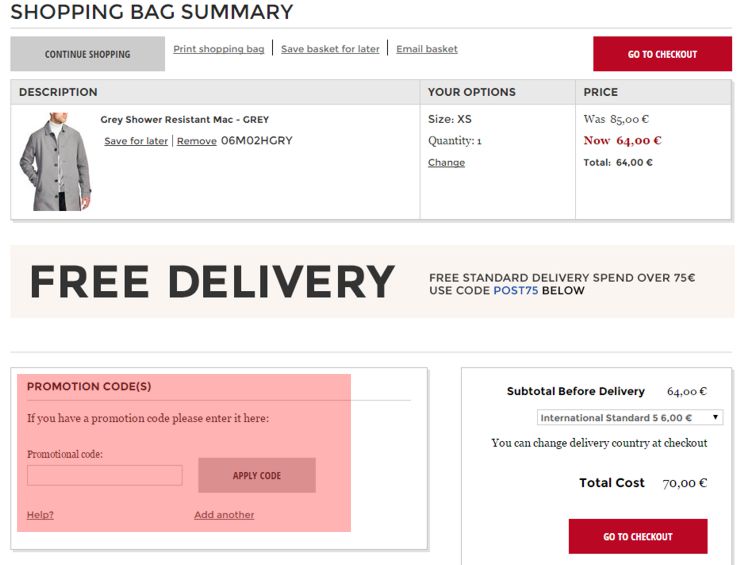Click the top Go To Checkout button
The width and height of the screenshot is (740, 565).
tap(662, 54)
